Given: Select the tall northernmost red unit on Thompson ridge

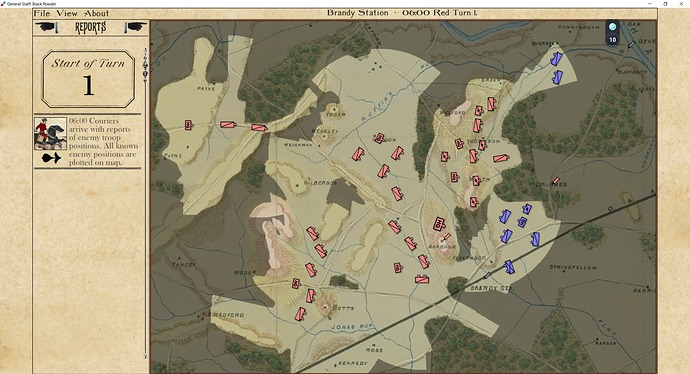Looking at the screenshot, I should coord(491,104).
